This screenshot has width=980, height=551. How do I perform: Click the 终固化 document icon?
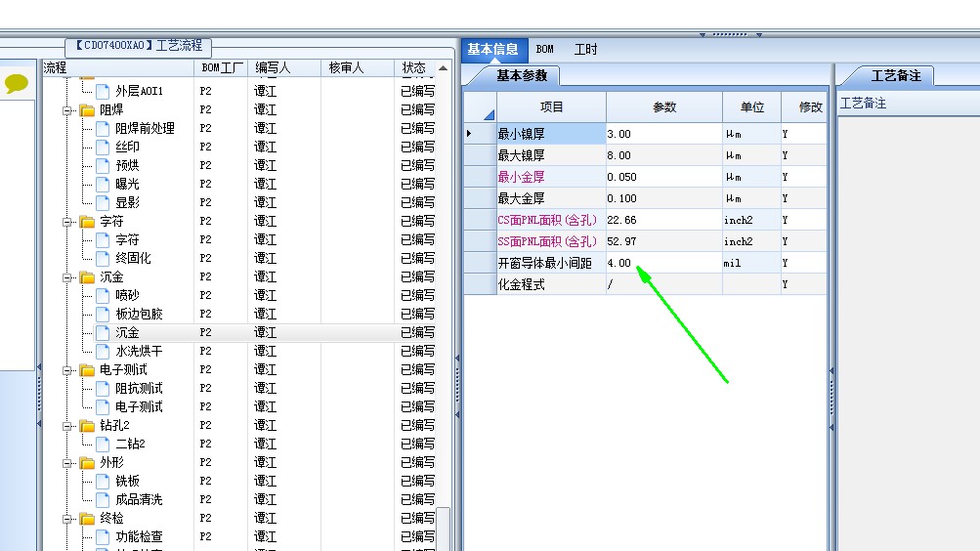104,259
